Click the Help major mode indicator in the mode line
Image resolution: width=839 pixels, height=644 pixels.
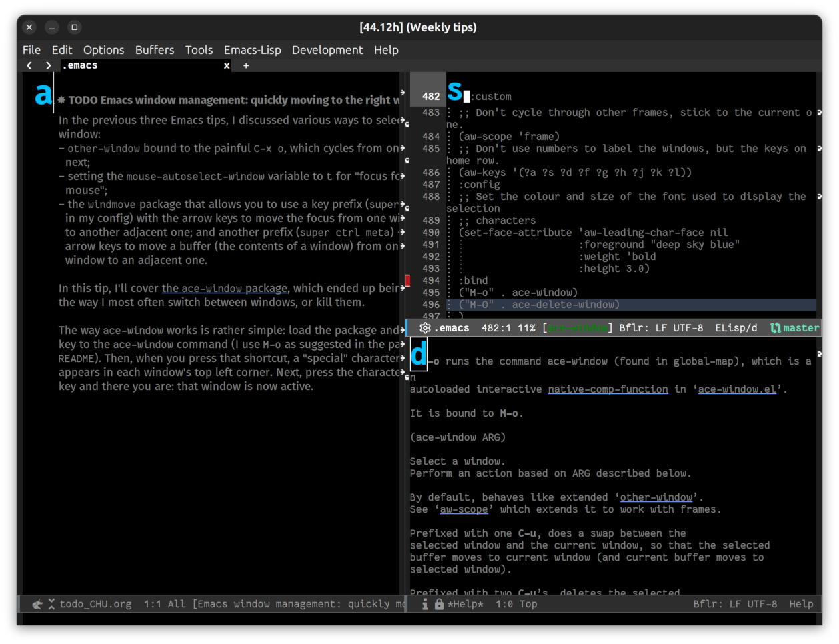pos(801,604)
